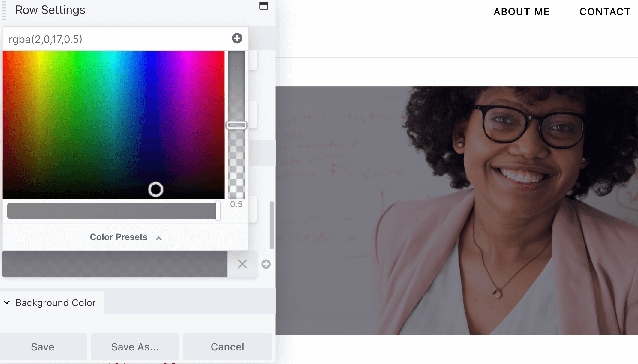Click the Contact menu item
Screen dimensions: 638x364
(x=606, y=11)
